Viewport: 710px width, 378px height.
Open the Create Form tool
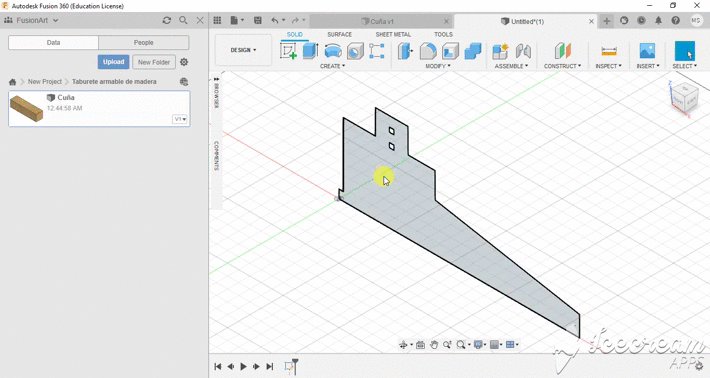(377, 51)
